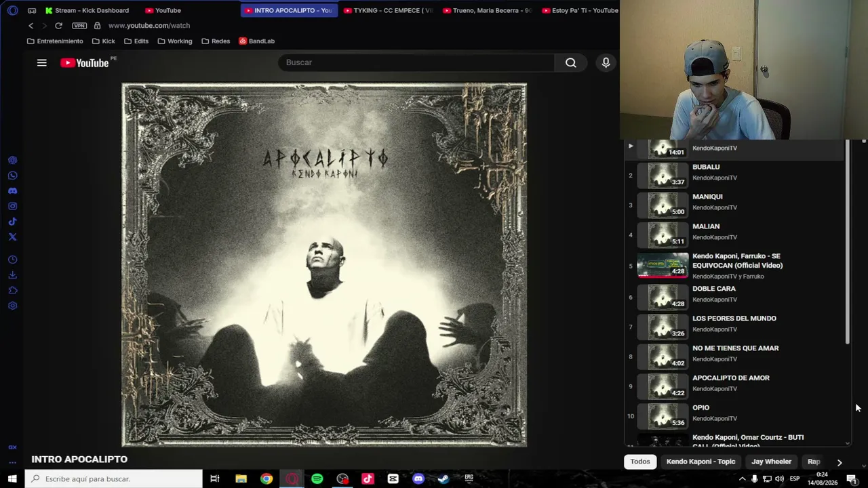This screenshot has width=868, height=488.
Task: Open browser history from the sidebar clock
Action: [12, 260]
